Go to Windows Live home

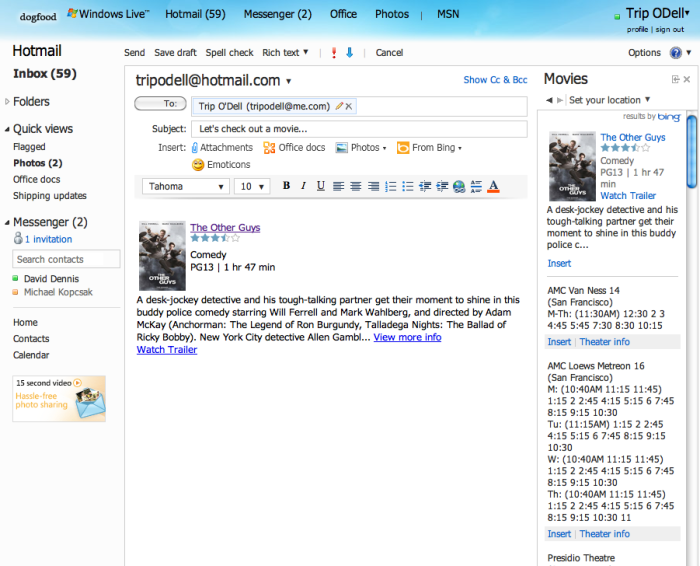pyautogui.click(x=108, y=14)
